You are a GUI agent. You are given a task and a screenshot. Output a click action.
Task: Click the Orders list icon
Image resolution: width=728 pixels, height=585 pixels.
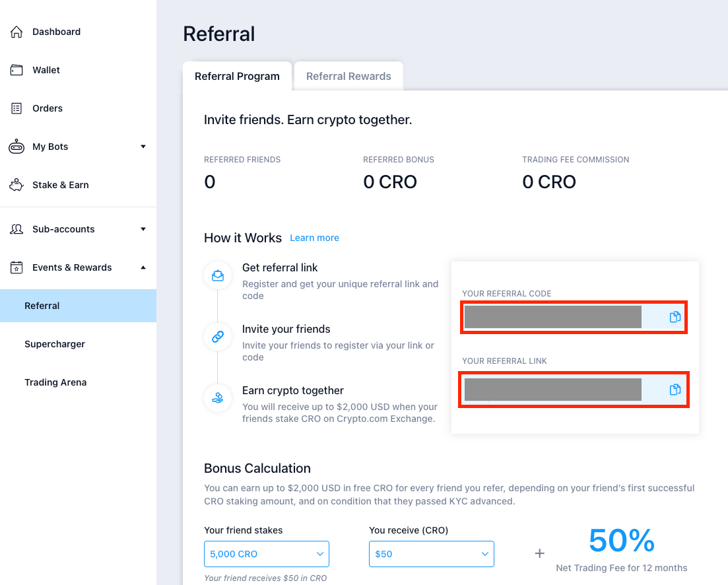coord(17,108)
